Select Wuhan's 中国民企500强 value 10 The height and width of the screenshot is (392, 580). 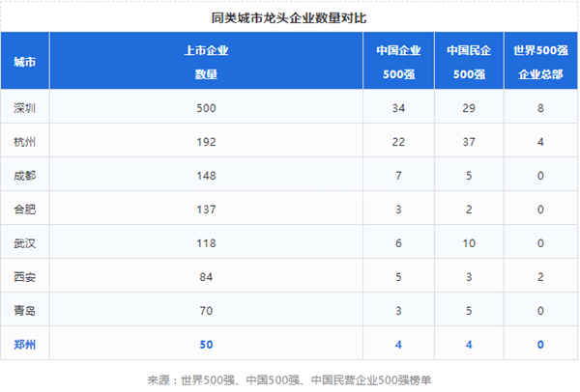(469, 242)
